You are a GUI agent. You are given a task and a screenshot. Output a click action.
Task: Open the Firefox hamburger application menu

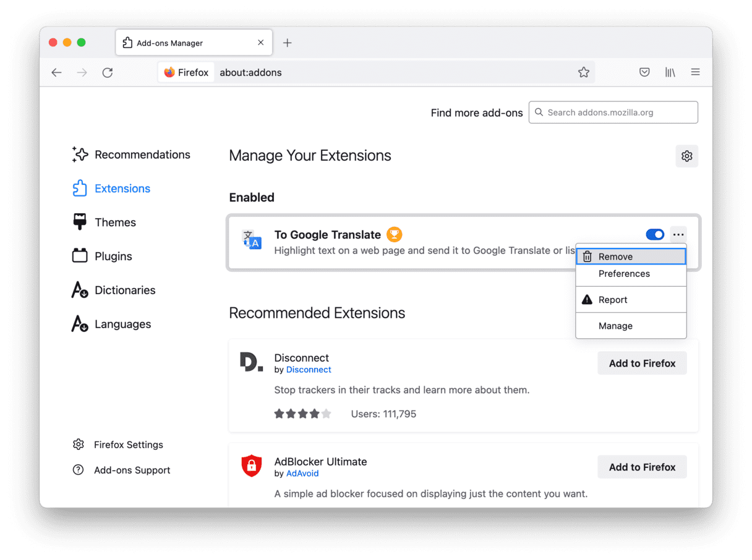[x=696, y=72]
